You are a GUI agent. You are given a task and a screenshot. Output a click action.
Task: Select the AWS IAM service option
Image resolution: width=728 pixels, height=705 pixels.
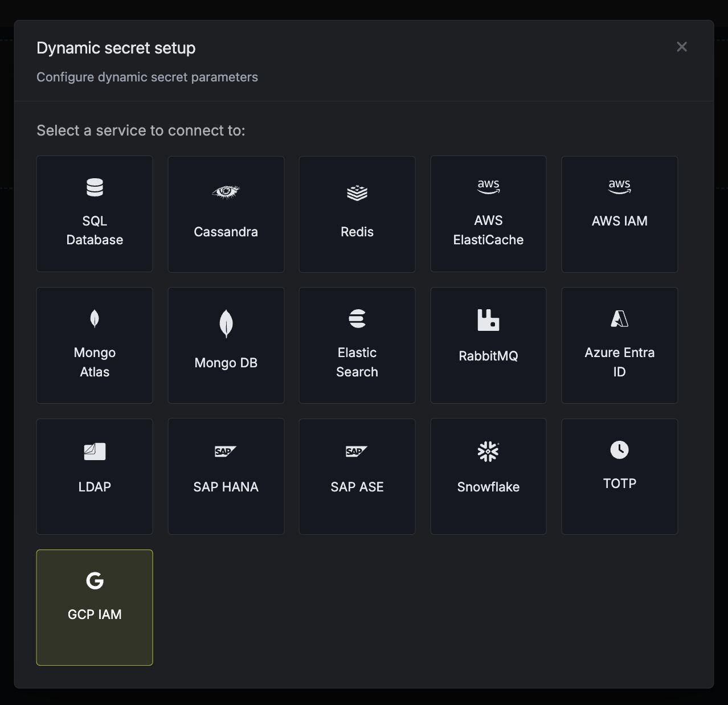pos(619,214)
